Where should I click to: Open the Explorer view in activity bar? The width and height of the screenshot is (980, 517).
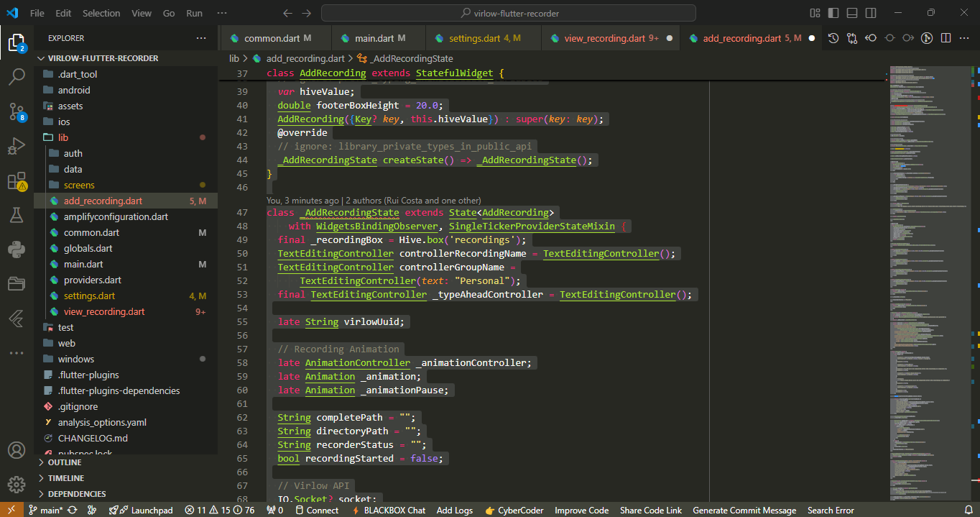coord(17,42)
